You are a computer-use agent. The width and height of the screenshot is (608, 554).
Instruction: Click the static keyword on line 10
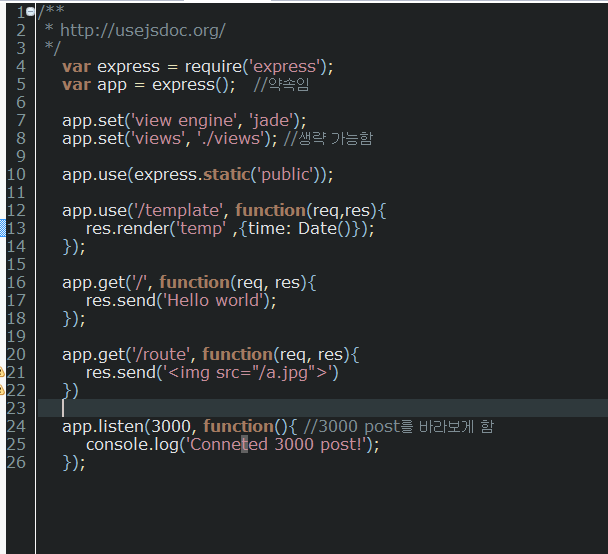pyautogui.click(x=227, y=174)
